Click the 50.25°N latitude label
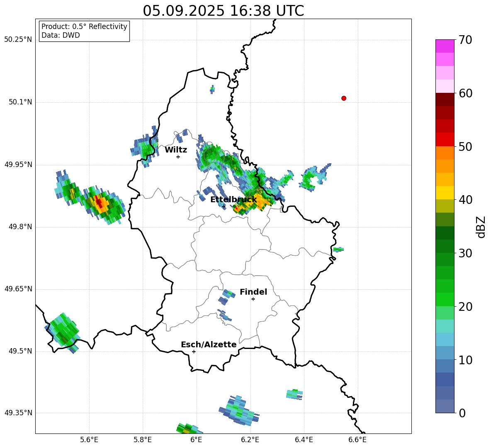This screenshot has height=448, width=491. tap(18, 40)
